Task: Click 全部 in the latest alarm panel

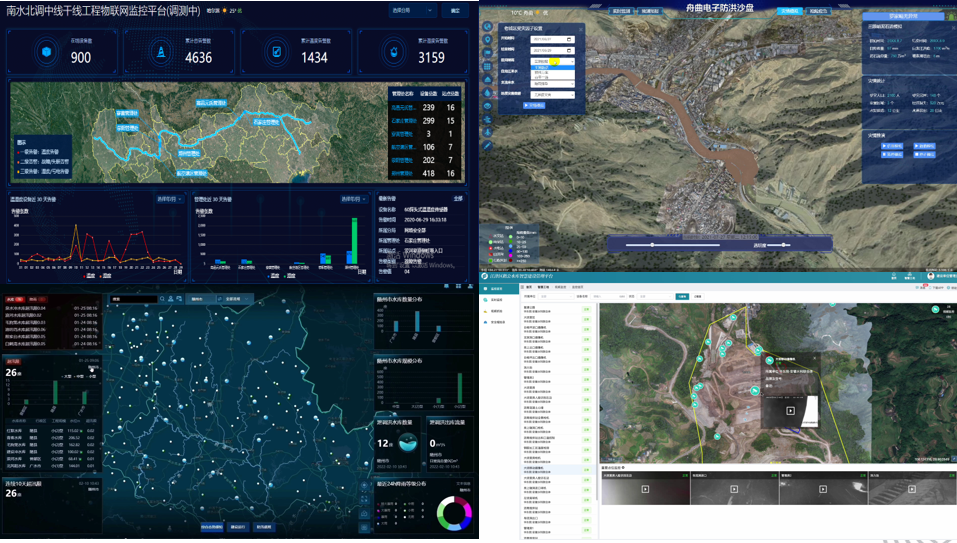Action: click(x=458, y=199)
